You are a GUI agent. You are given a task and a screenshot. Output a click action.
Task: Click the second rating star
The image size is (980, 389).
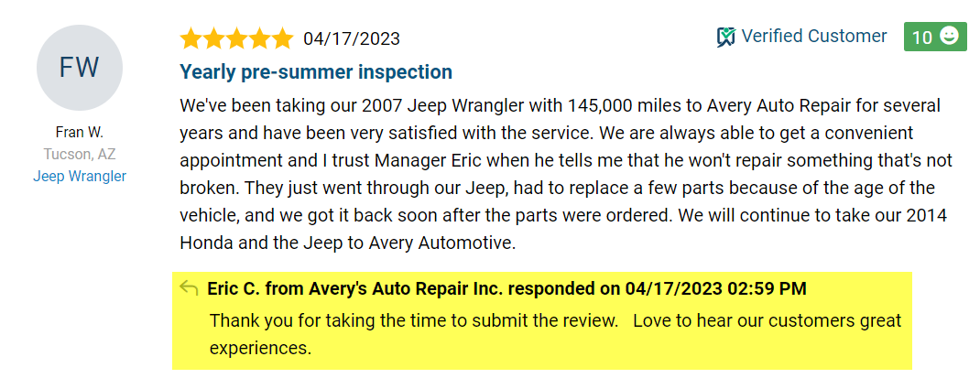pos(214,38)
